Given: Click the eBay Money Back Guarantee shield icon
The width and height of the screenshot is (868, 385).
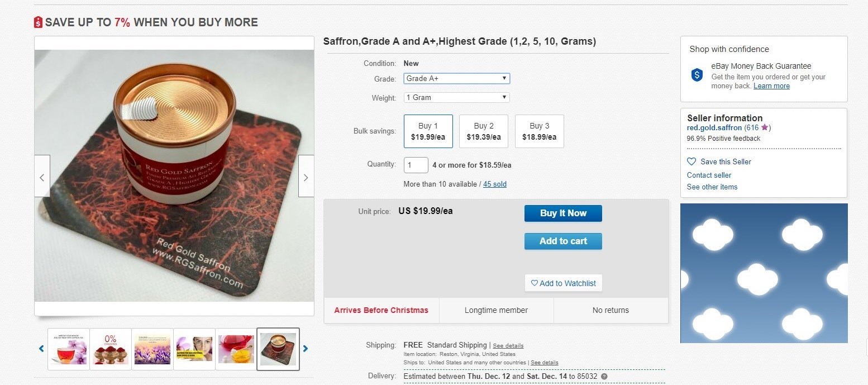Looking at the screenshot, I should [x=697, y=75].
